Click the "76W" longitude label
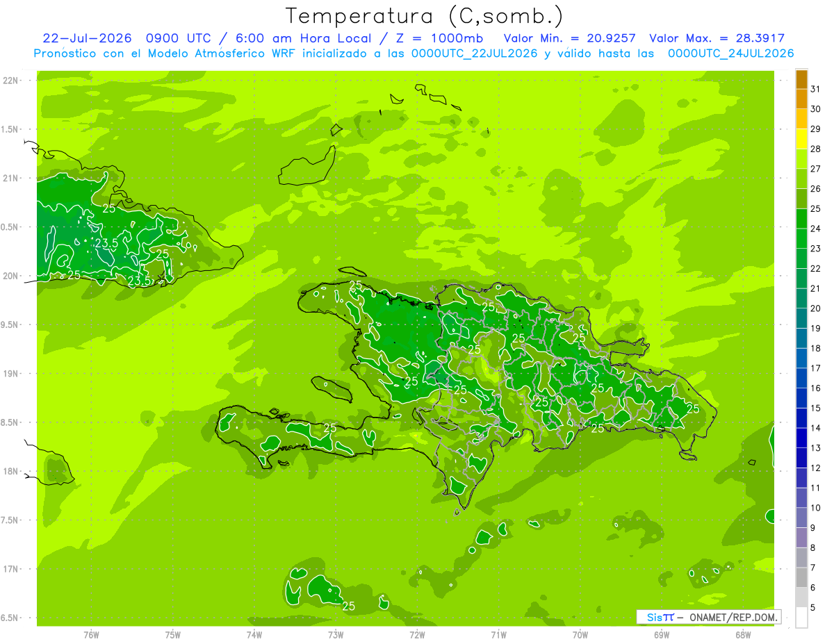The height and width of the screenshot is (644, 834). (91, 635)
